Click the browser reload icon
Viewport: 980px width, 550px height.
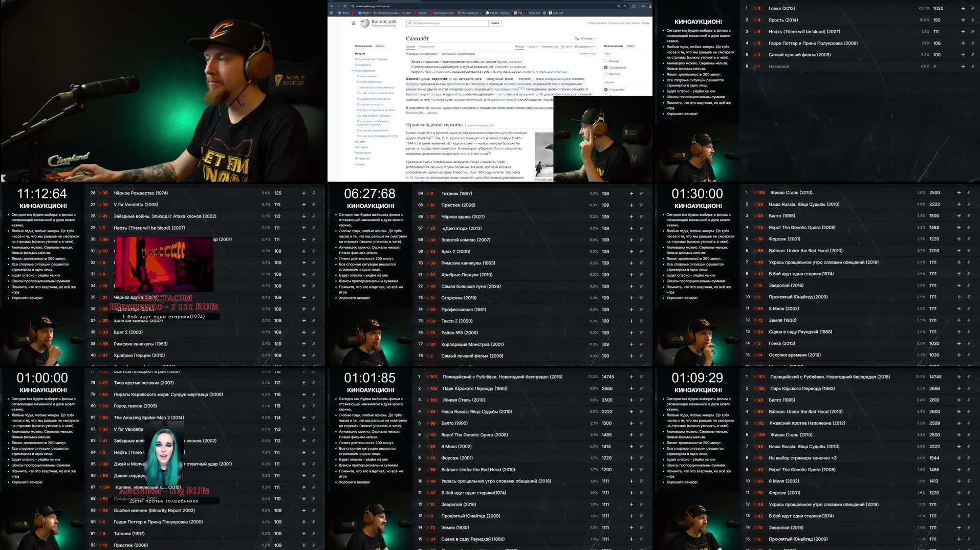coord(345,6)
